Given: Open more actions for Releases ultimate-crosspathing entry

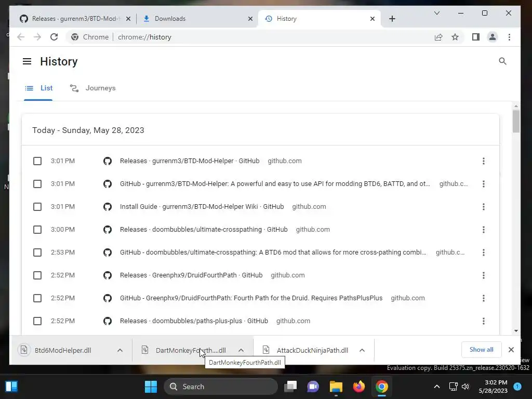Looking at the screenshot, I should pyautogui.click(x=484, y=230).
